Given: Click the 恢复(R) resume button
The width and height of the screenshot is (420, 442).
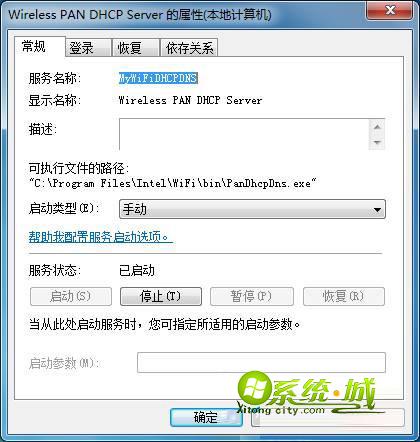Looking at the screenshot, I should click(344, 296).
